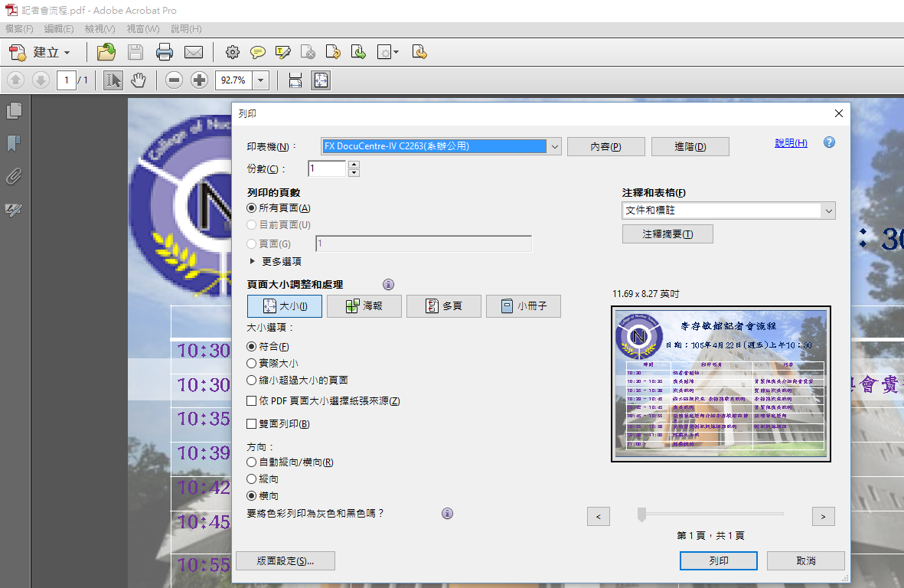Choose the 縱向 portrait orientation
The width and height of the screenshot is (904, 588).
coord(252,479)
